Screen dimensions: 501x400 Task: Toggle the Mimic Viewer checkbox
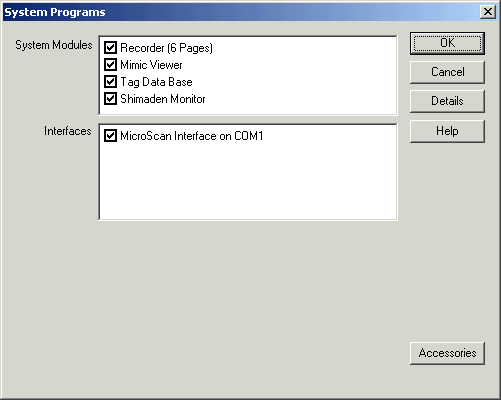pos(110,65)
